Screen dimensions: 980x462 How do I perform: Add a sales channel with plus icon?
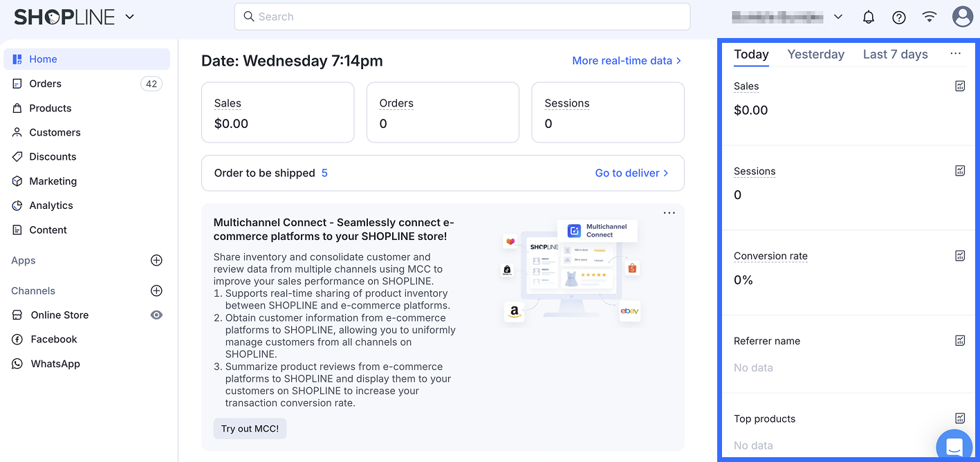point(156,291)
